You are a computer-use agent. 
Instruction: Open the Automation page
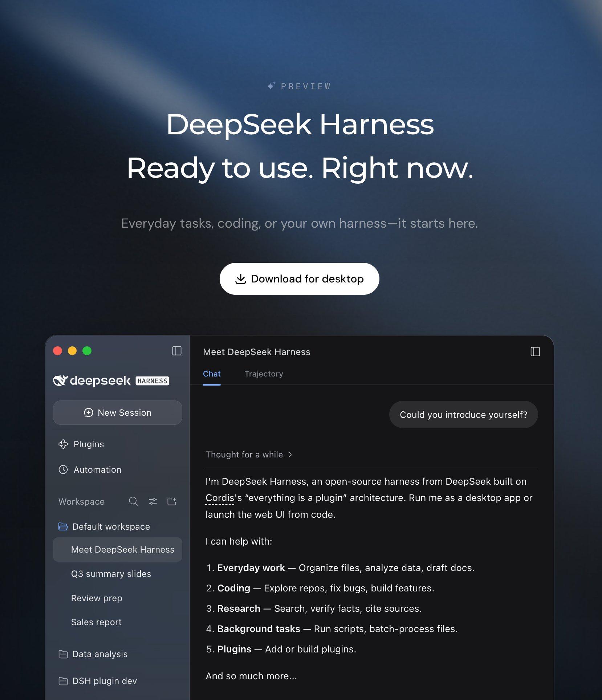click(x=90, y=469)
